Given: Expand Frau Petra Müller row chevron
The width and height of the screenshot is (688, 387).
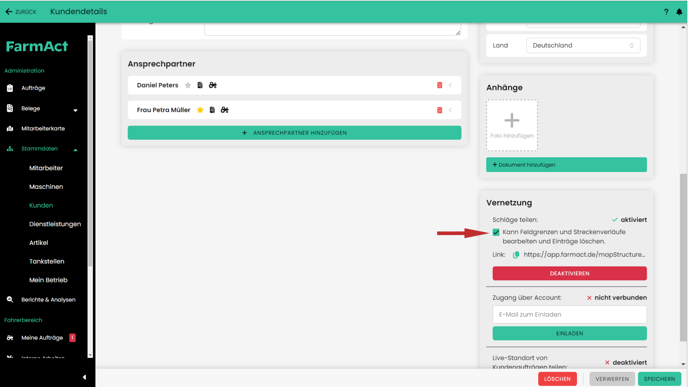Looking at the screenshot, I should pos(451,110).
